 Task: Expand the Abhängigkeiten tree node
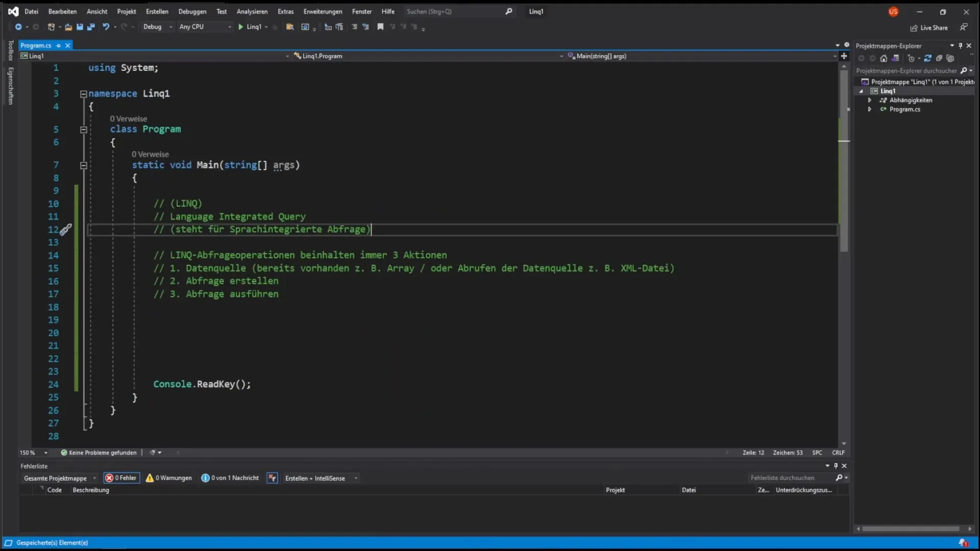click(x=870, y=101)
